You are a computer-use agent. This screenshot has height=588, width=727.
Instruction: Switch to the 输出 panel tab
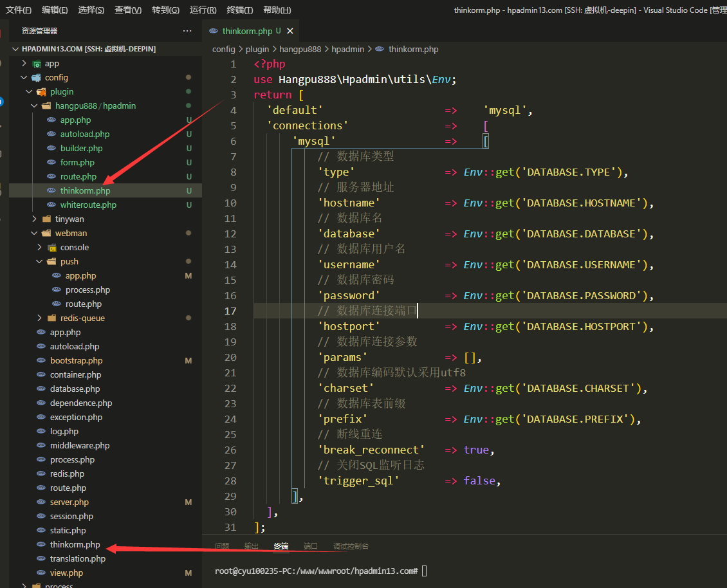click(x=252, y=546)
